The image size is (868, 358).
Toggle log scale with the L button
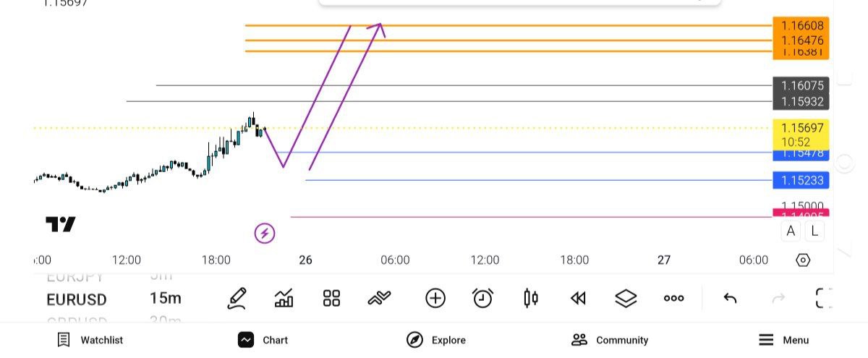coord(814,231)
